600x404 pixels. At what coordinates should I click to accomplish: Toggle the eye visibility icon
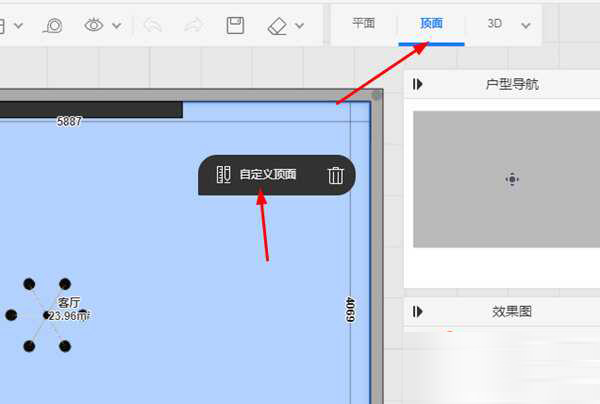[95, 24]
